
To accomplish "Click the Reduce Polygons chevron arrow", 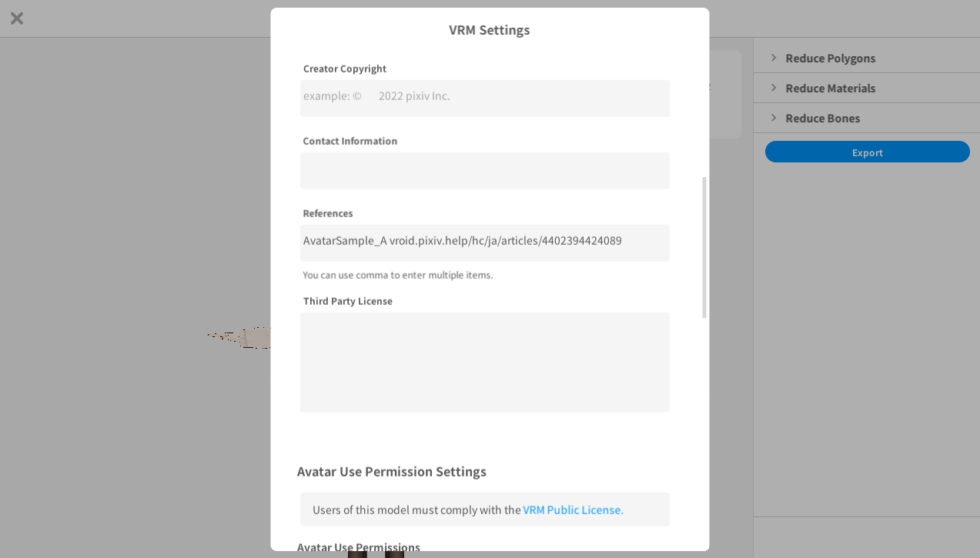I will 774,58.
